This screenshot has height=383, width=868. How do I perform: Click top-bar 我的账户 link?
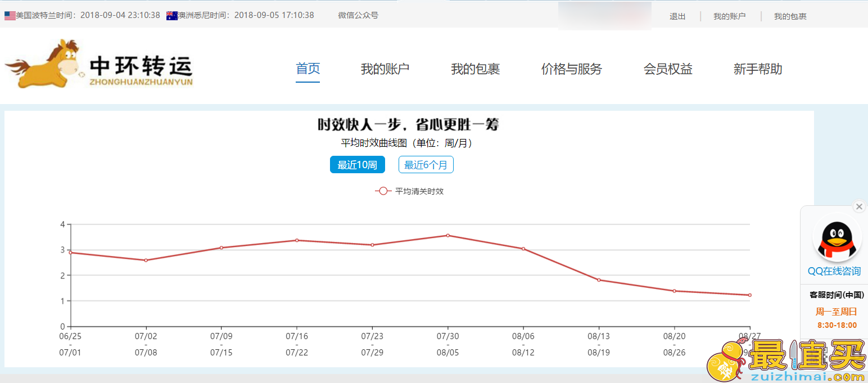[730, 16]
